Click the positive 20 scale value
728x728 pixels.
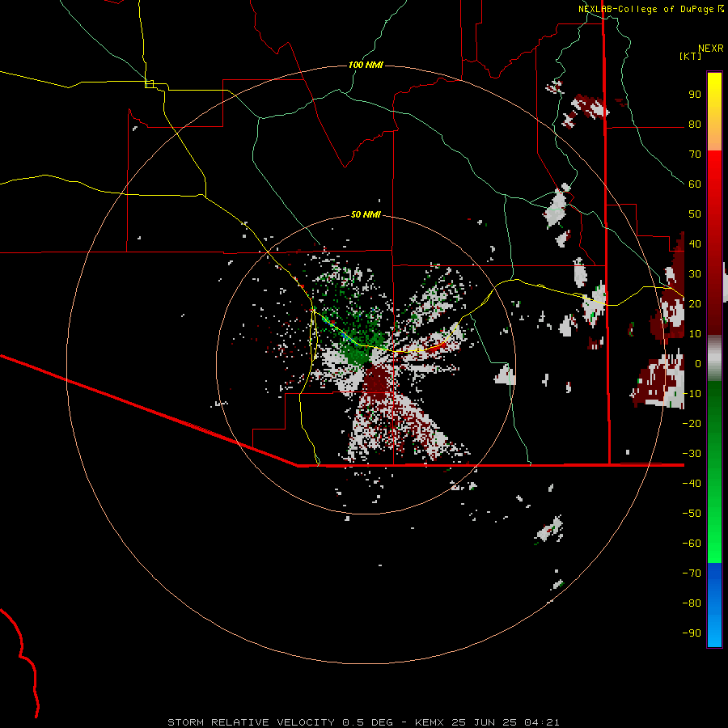point(695,303)
